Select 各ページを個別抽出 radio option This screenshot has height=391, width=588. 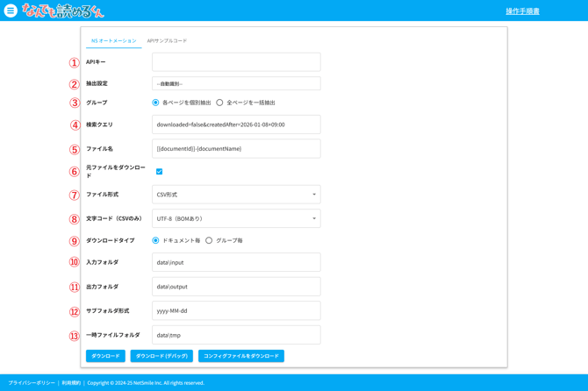(x=156, y=103)
